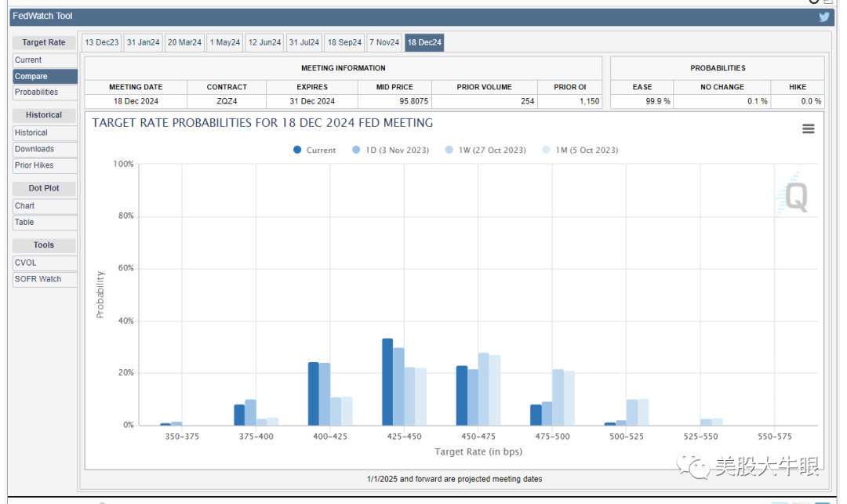
Task: Click the projected meeting dates footnote
Action: 454,479
